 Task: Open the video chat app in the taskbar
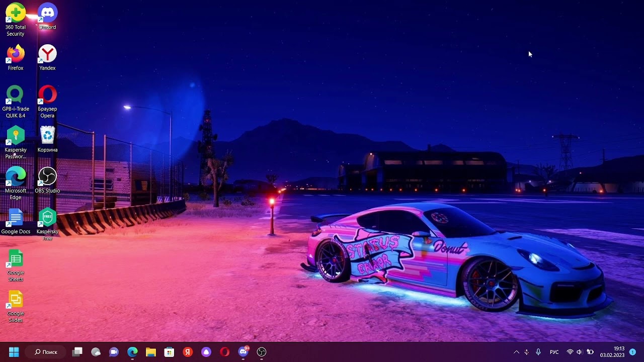(114, 352)
